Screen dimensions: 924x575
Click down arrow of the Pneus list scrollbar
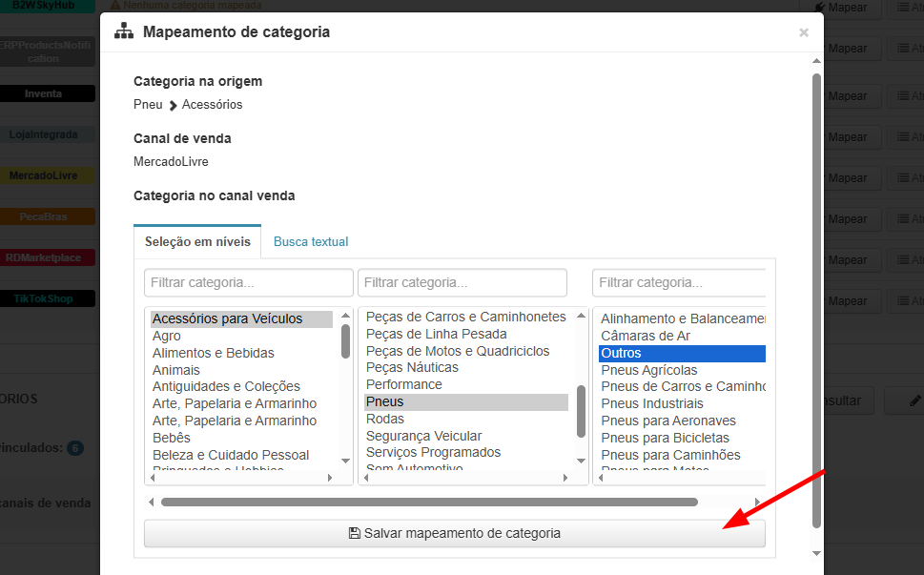(x=581, y=461)
